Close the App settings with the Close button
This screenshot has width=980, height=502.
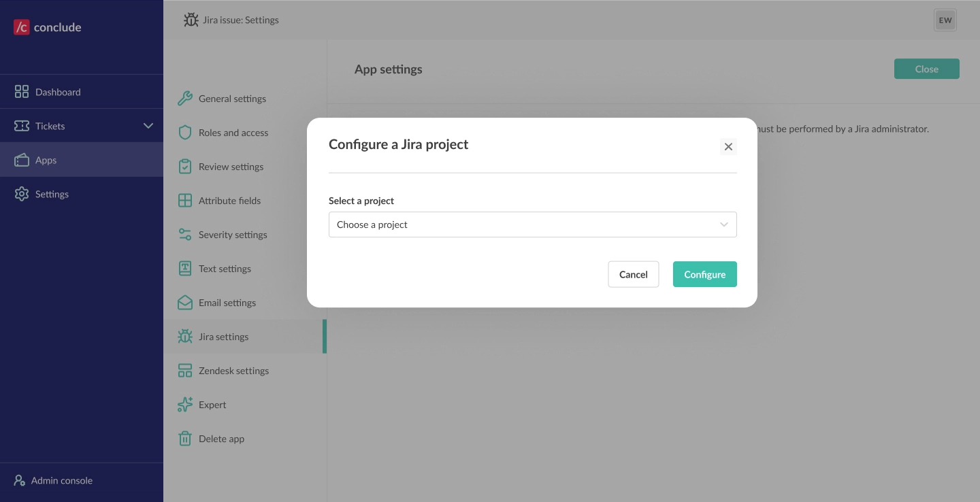coord(926,69)
